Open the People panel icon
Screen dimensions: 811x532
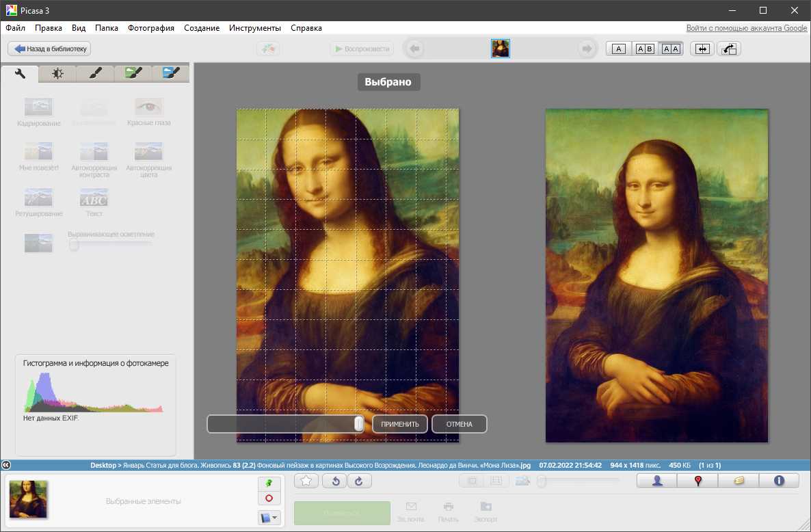point(656,481)
